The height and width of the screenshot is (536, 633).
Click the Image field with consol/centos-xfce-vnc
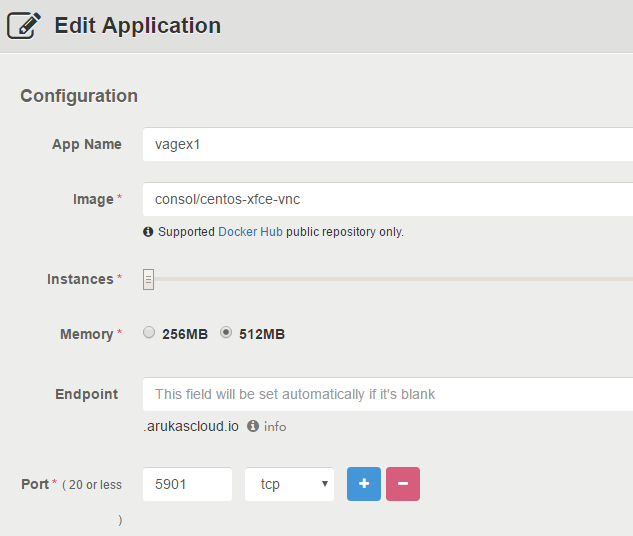pos(387,199)
